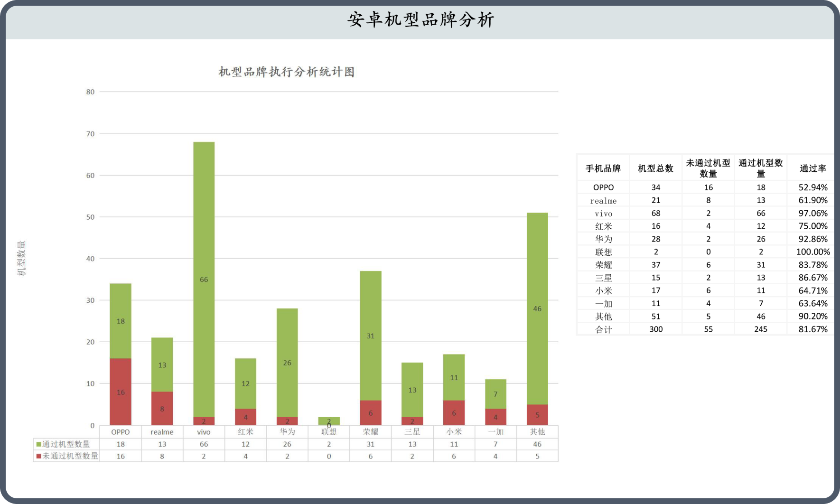Select the red OPPO bar segment labeled 16
840x504 pixels.
click(121, 392)
